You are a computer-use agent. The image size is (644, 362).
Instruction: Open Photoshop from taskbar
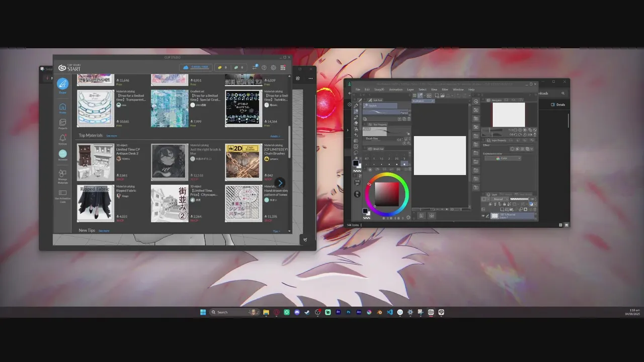pos(348,312)
